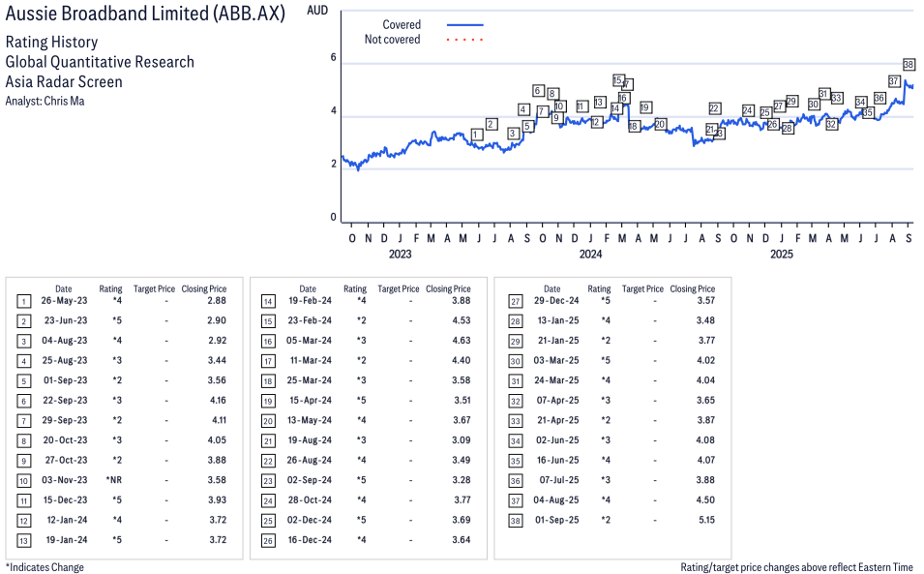Select the closing price '3.09'
Screen dimensions: 924x574
(x=462, y=440)
